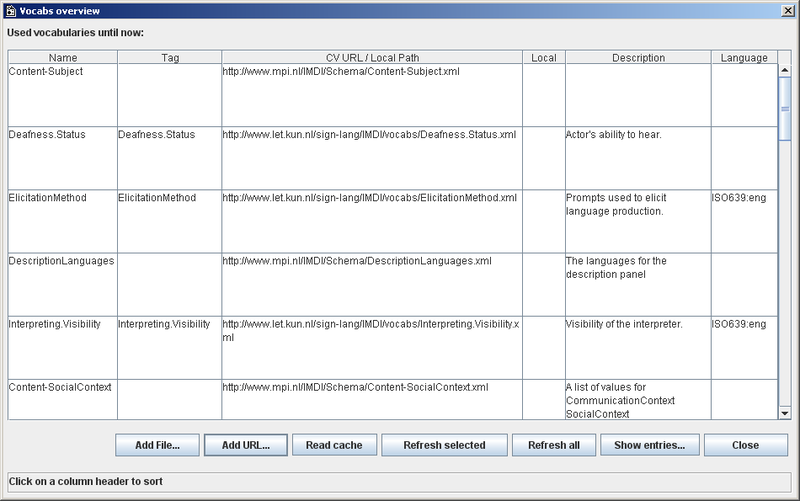Sort by the Local column header

click(543, 58)
